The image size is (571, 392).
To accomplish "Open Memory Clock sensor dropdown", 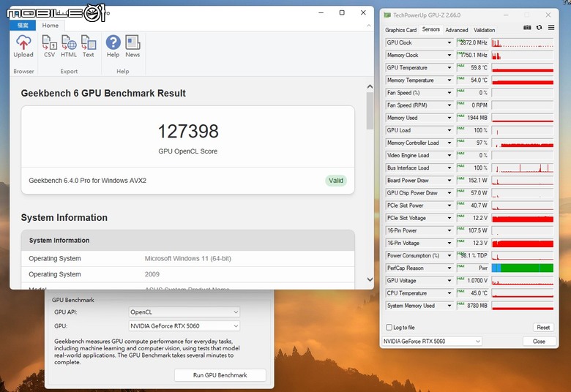I will (x=449, y=56).
